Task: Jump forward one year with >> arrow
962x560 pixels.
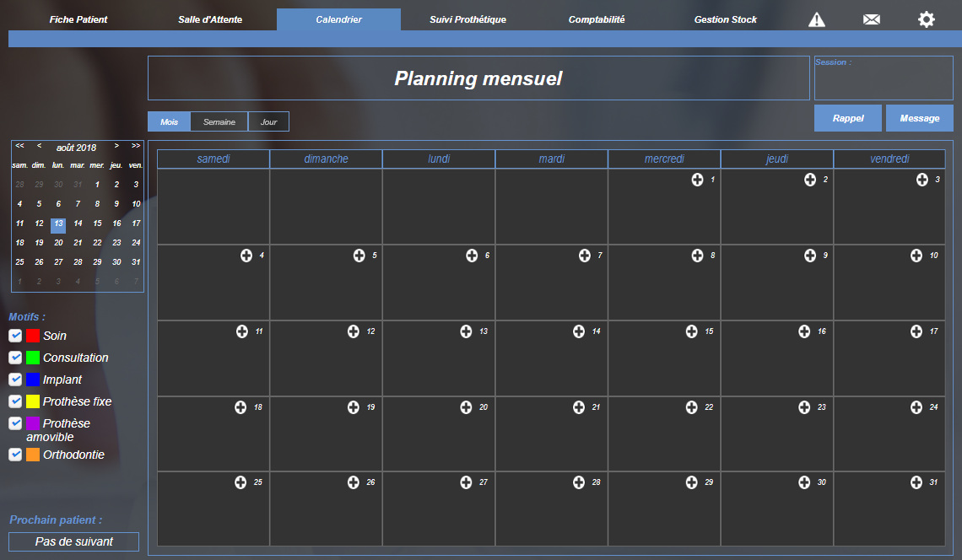Action: click(136, 147)
